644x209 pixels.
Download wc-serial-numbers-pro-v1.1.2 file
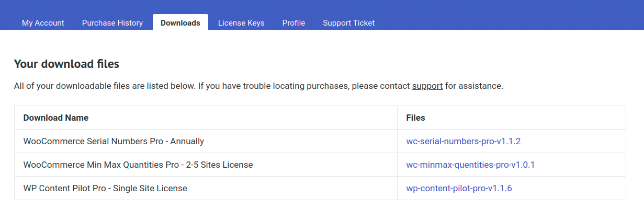pos(464,141)
